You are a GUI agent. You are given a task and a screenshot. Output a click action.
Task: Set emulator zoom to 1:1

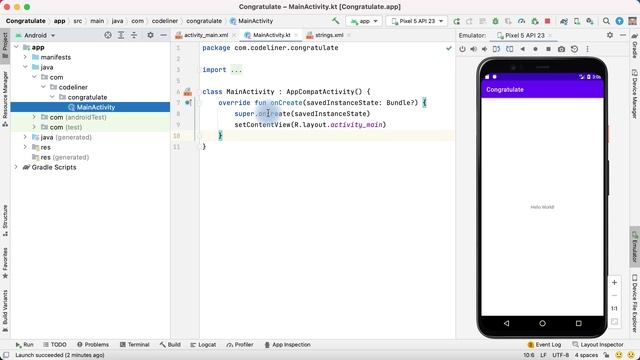(x=614, y=309)
